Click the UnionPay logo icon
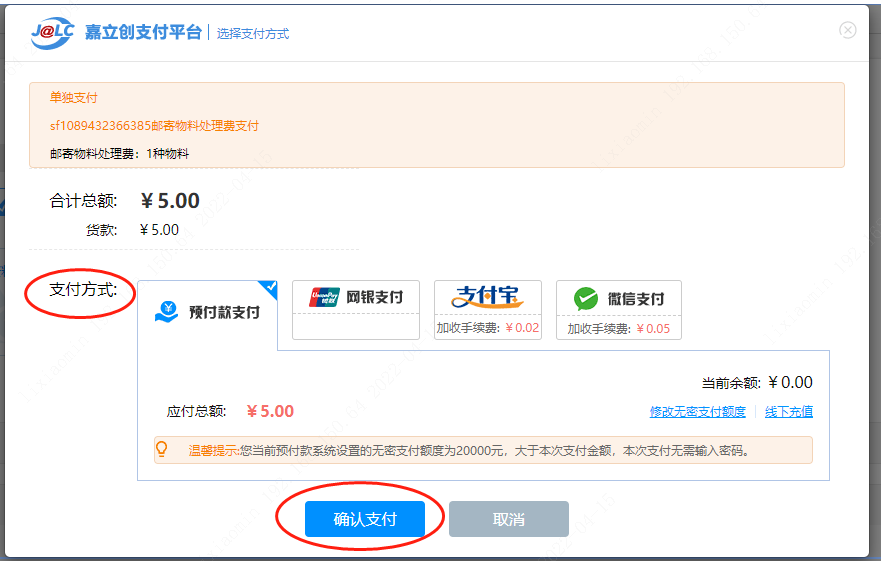 (x=324, y=297)
